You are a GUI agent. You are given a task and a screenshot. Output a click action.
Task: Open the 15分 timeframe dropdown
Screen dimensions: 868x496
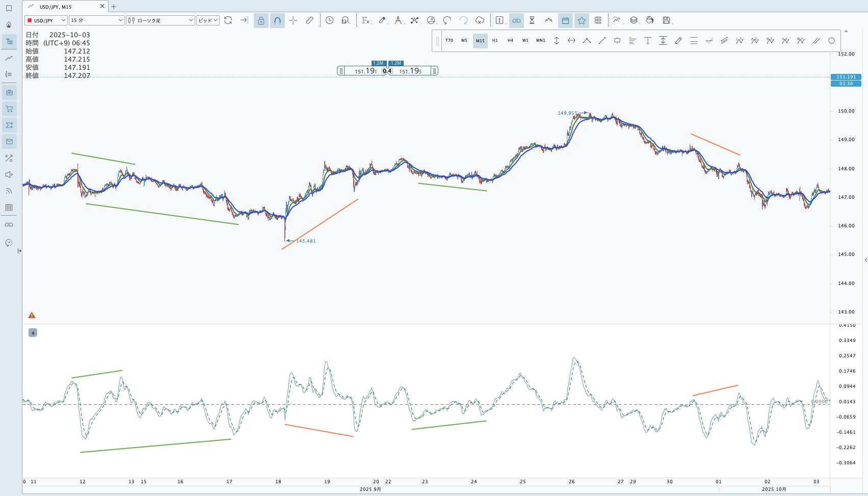pyautogui.click(x=97, y=20)
